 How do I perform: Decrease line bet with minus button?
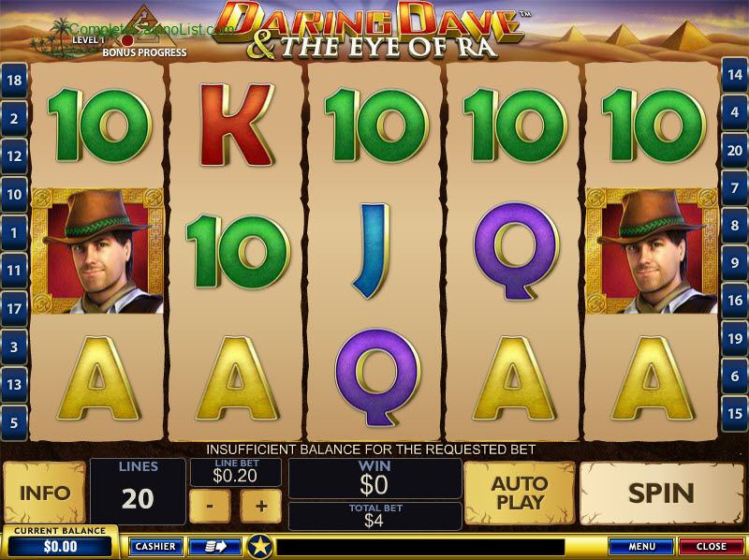tap(210, 506)
